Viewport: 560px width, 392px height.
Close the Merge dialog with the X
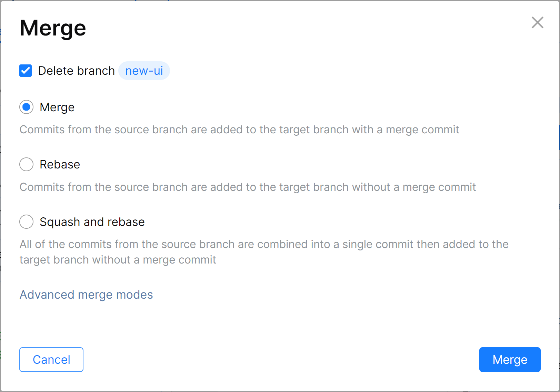point(537,23)
